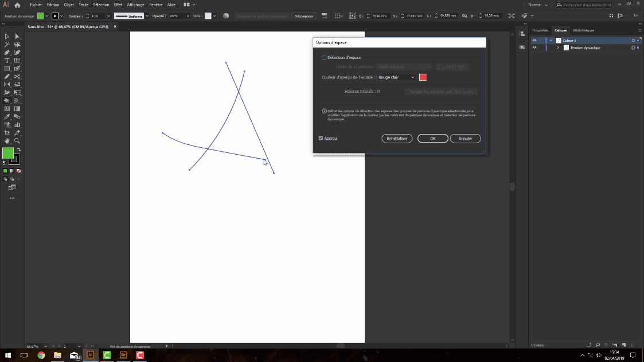Screen dimensions: 644x362
Task: Open the Fichier menu
Action: (x=36, y=5)
